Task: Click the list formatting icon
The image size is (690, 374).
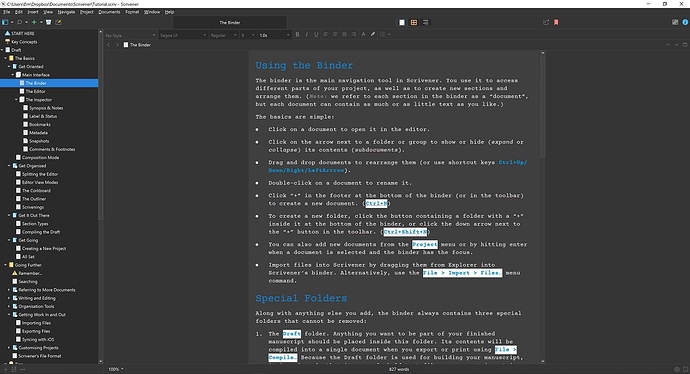Action: coord(382,35)
